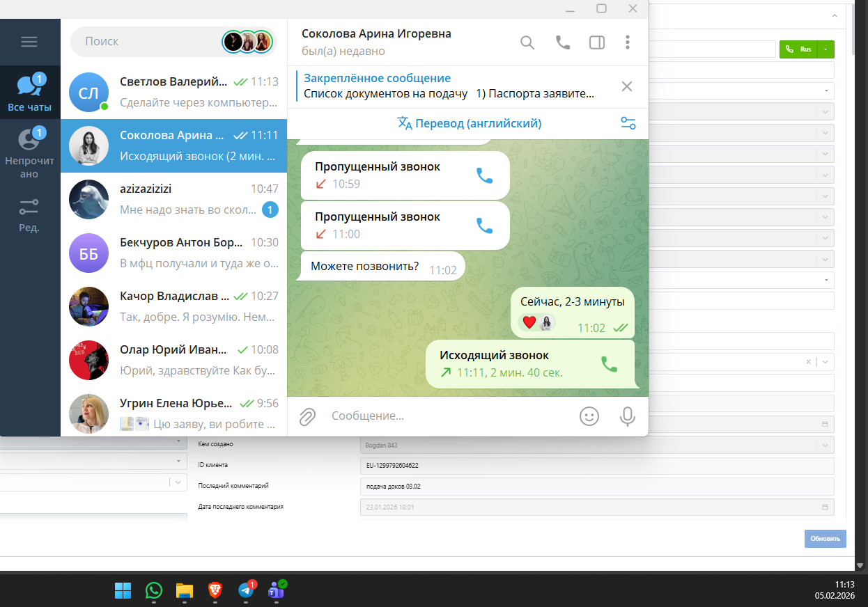Click the Можете позвонить? message
Screen dimensions: 868x607
[x=381, y=267]
